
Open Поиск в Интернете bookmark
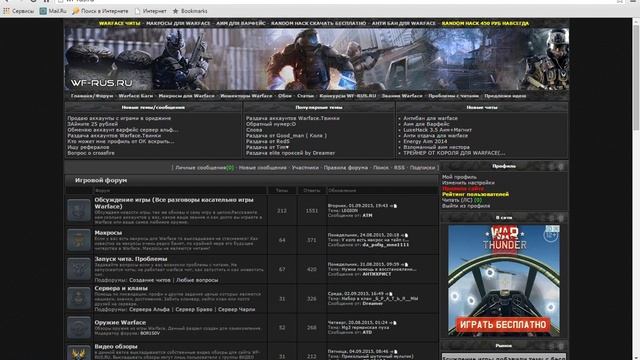(x=100, y=11)
